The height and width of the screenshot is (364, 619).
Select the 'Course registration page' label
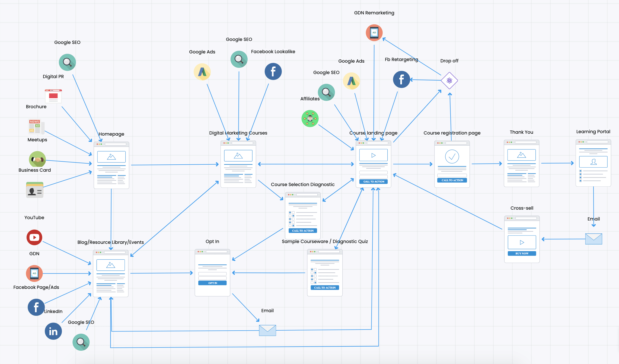tap(452, 133)
